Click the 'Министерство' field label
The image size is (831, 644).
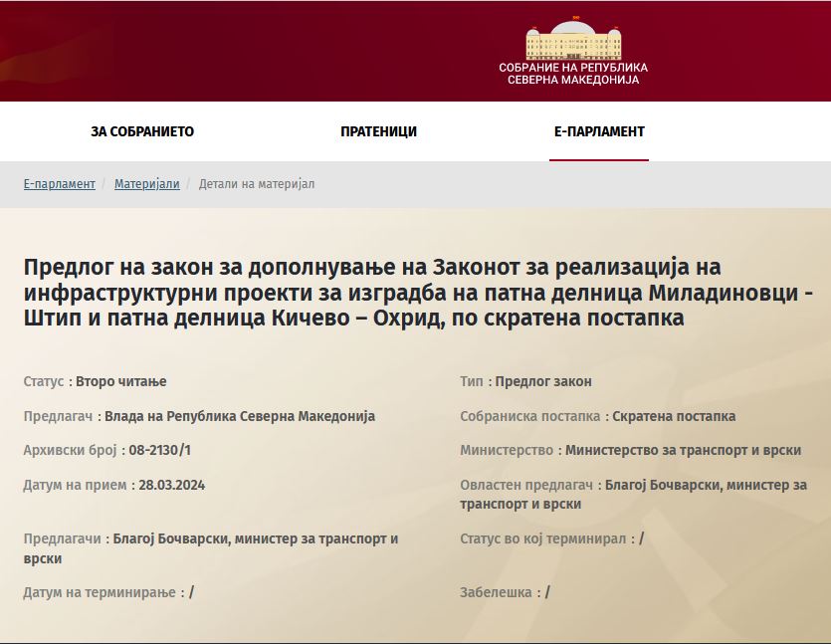pos(507,450)
